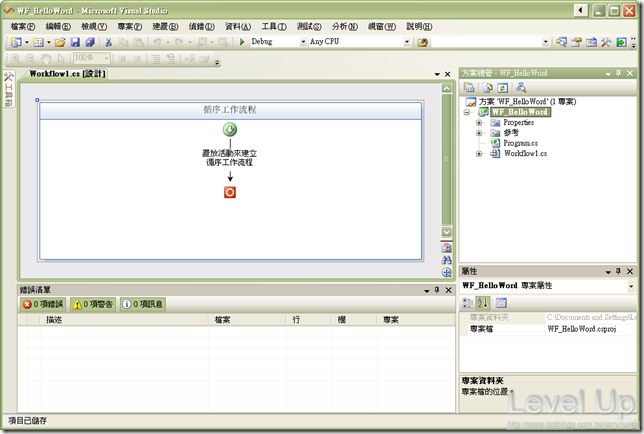Click the page view icon above binoculars
Image resolution: width=644 pixels, height=434 pixels.
(446, 248)
